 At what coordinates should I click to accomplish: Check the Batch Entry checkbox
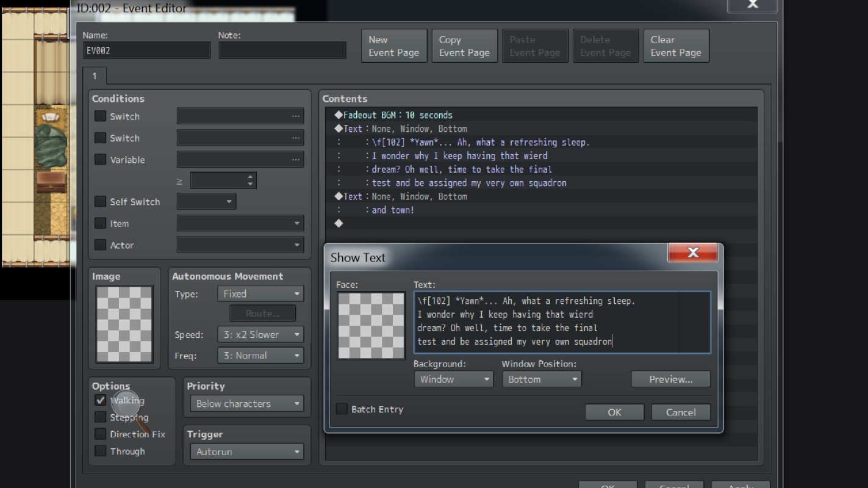click(342, 409)
